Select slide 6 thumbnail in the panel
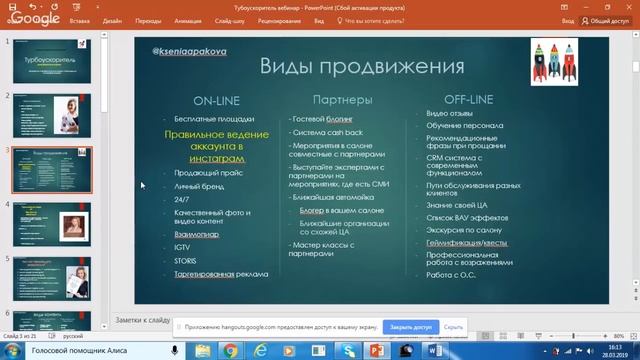This screenshot has height=360, width=640. point(52,321)
